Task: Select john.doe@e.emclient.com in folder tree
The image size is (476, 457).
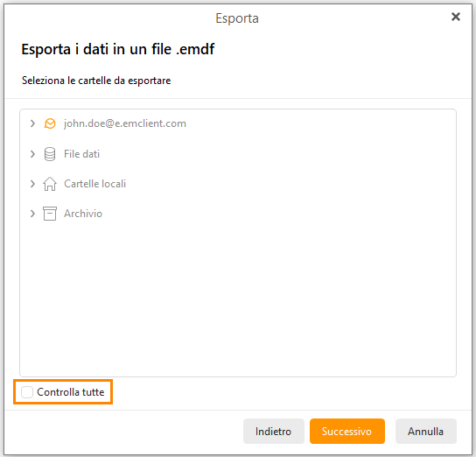Action: point(125,123)
